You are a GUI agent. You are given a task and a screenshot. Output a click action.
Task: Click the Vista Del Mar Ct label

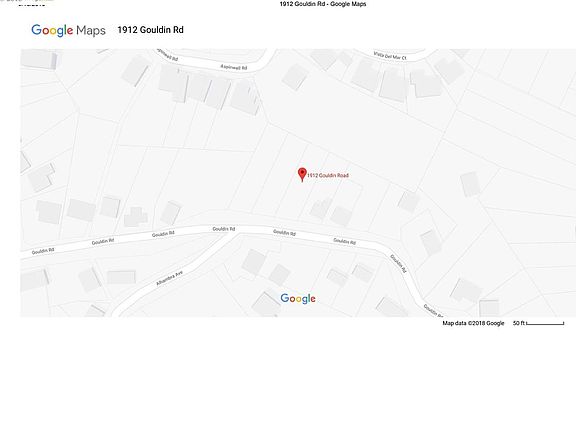390,55
